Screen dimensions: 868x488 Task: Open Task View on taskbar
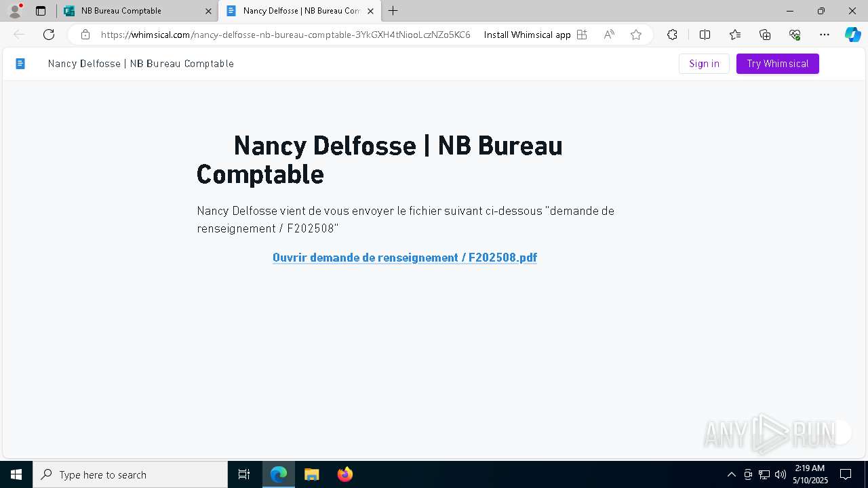[244, 474]
